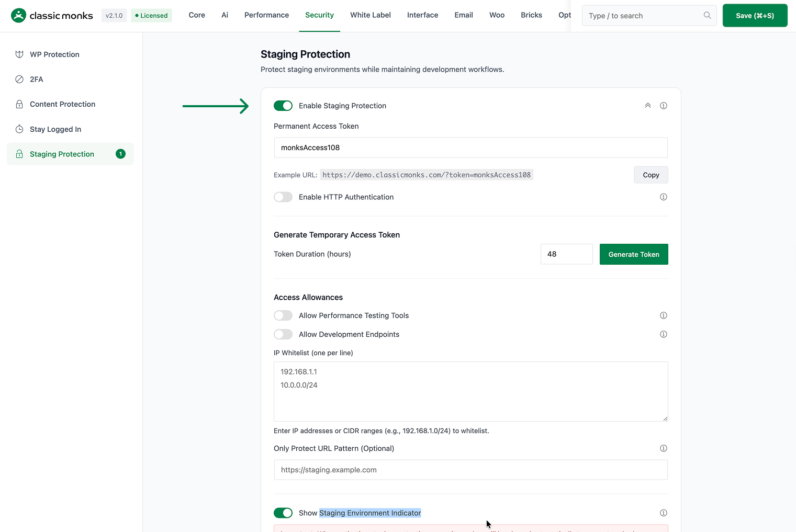Click the example URL code text
Viewport: 796px width, 532px height.
[427, 175]
